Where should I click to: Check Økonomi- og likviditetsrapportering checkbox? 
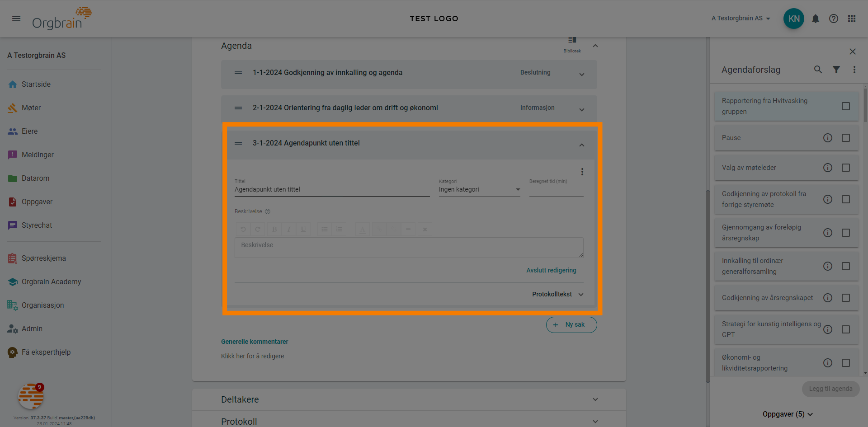coord(846,363)
